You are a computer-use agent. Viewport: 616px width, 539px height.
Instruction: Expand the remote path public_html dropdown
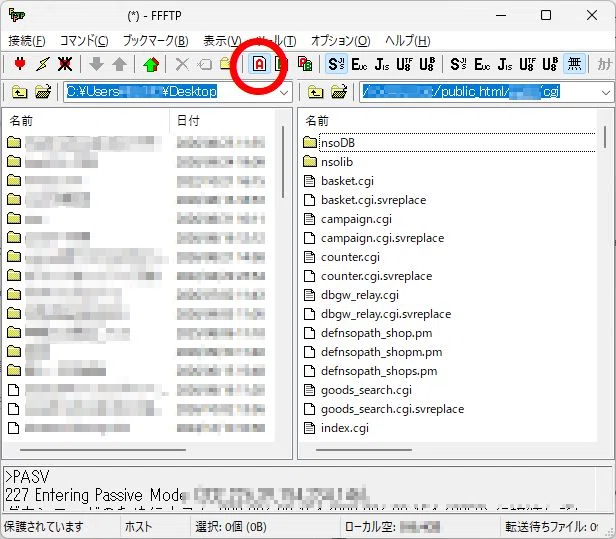tap(606, 93)
